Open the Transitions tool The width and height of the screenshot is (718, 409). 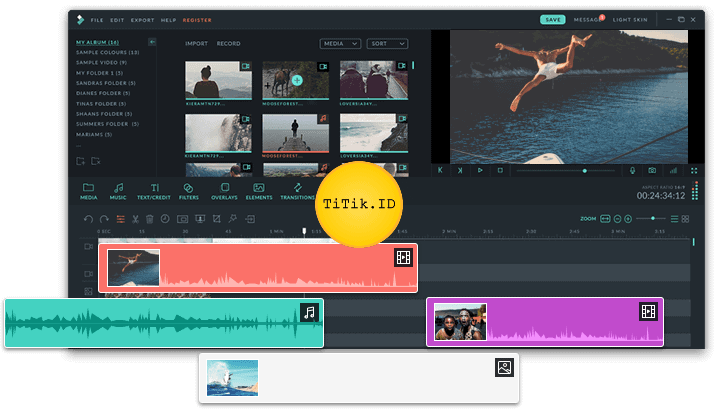(298, 191)
